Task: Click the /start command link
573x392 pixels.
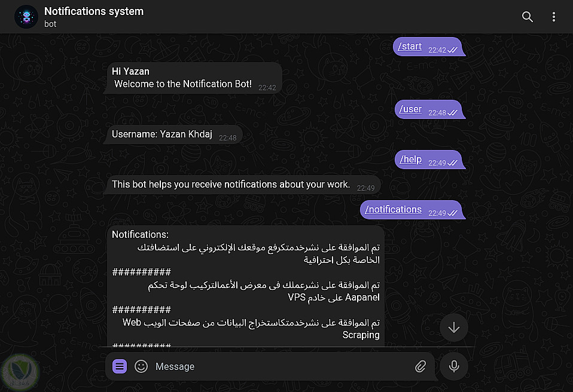Action: (410, 47)
